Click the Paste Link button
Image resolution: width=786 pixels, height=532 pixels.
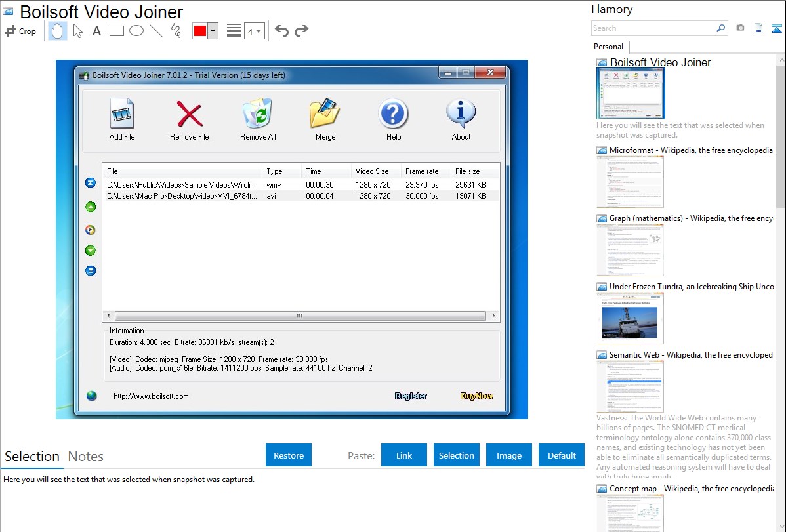point(404,455)
